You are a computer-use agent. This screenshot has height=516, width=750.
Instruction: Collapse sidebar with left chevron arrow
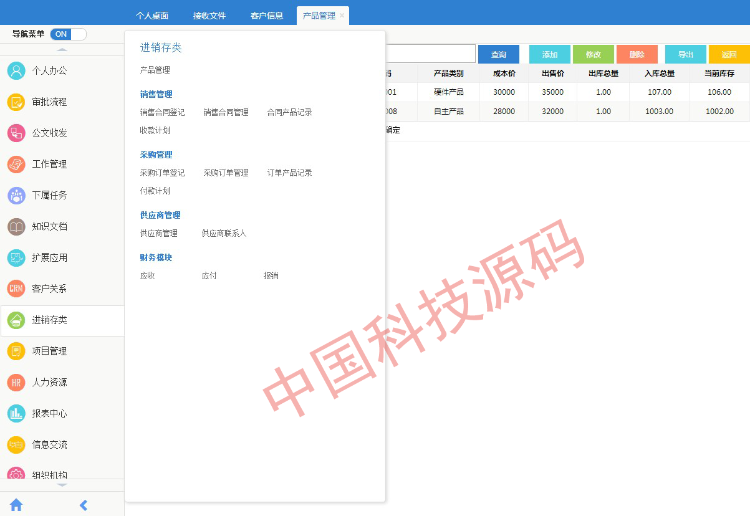[83, 505]
